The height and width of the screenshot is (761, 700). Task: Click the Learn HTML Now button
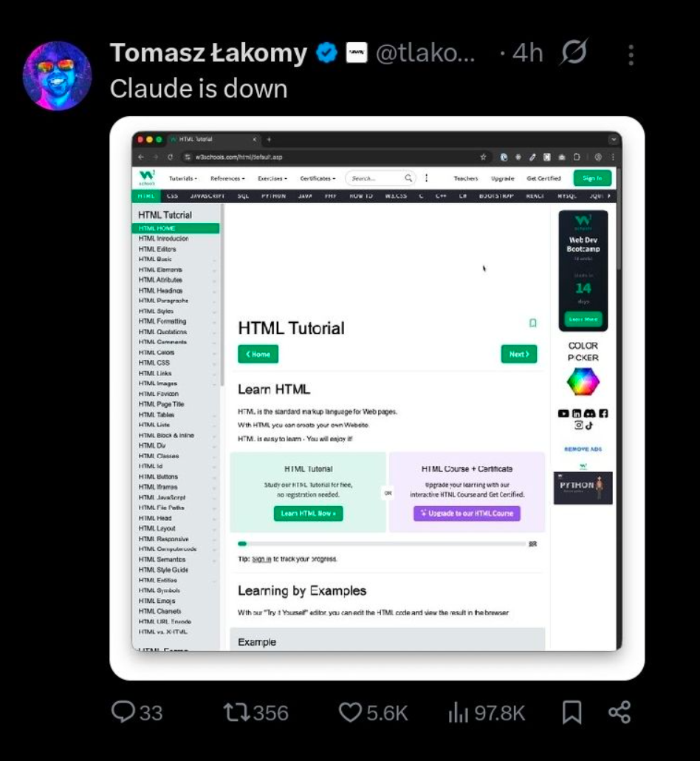click(308, 513)
